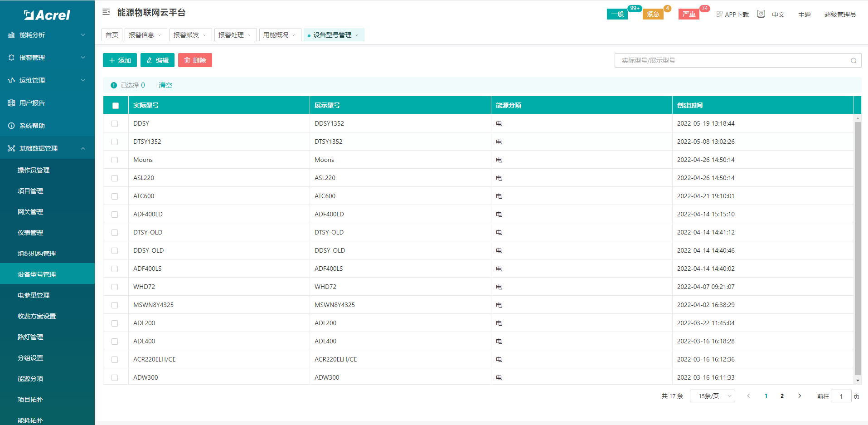Click APP下载 link

(x=737, y=15)
